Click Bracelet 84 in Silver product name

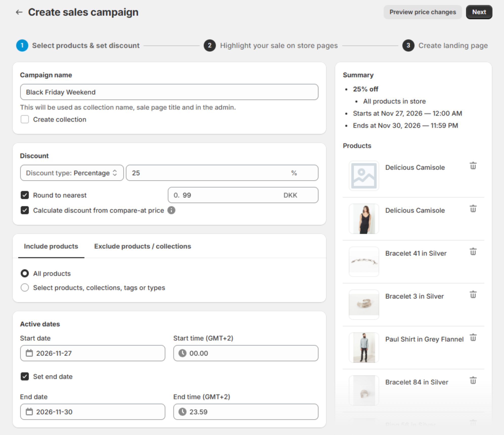point(417,382)
